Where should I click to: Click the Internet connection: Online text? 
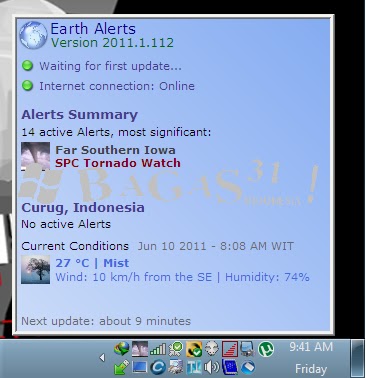click(x=117, y=86)
